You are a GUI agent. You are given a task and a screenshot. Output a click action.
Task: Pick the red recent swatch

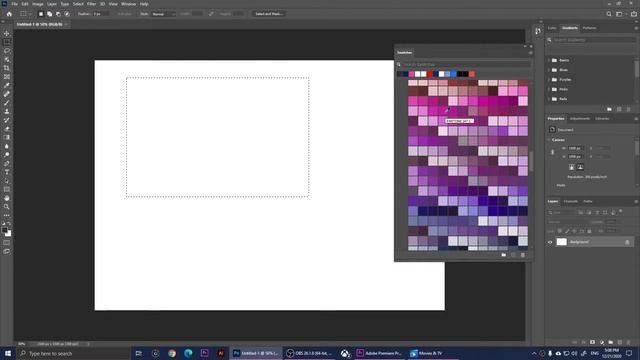point(430,74)
